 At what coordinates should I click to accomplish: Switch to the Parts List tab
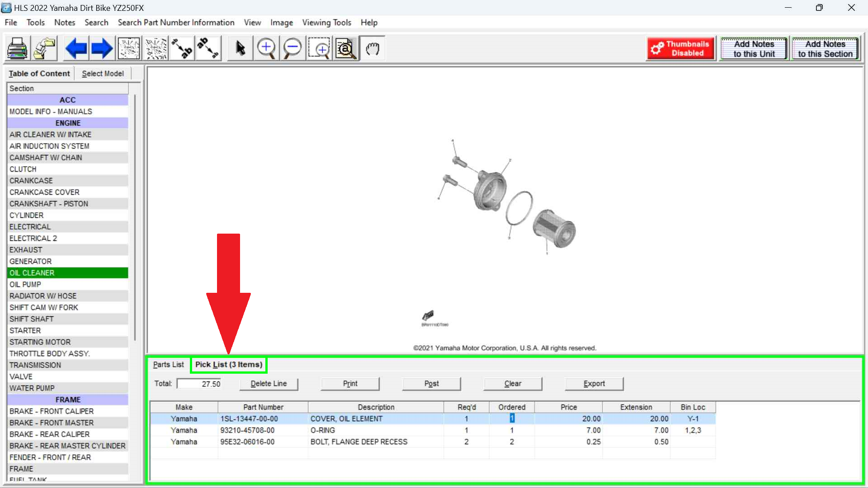pyautogui.click(x=168, y=365)
